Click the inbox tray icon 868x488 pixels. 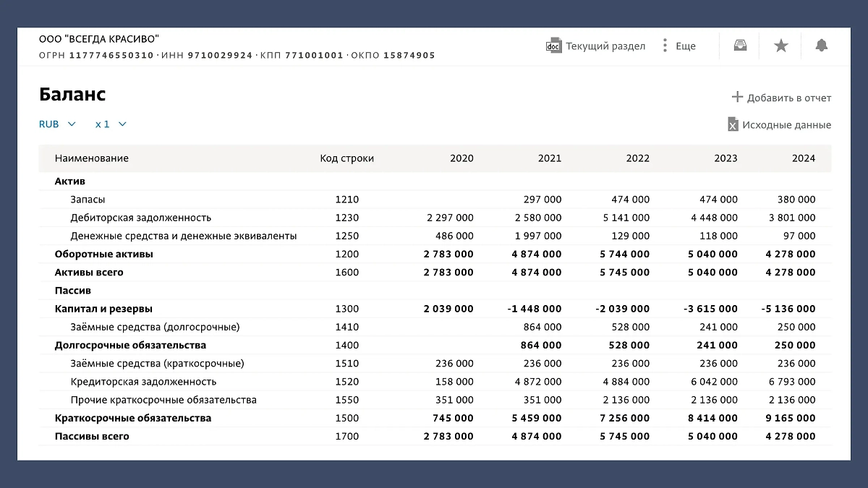point(740,46)
